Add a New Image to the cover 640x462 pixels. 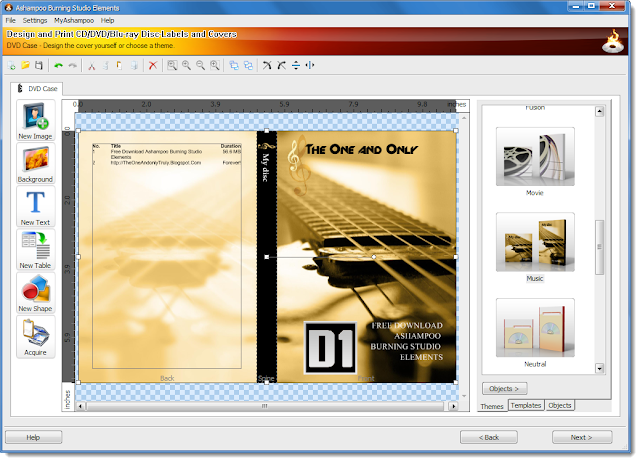pos(36,121)
